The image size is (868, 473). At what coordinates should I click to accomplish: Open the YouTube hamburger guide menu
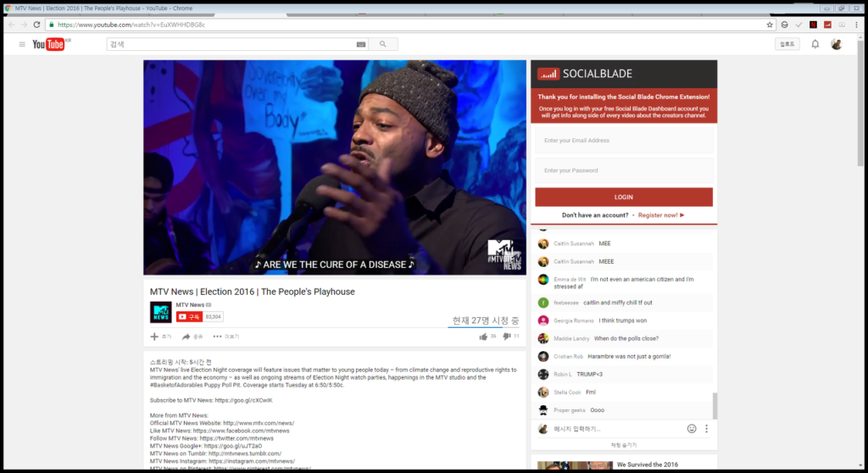point(22,44)
